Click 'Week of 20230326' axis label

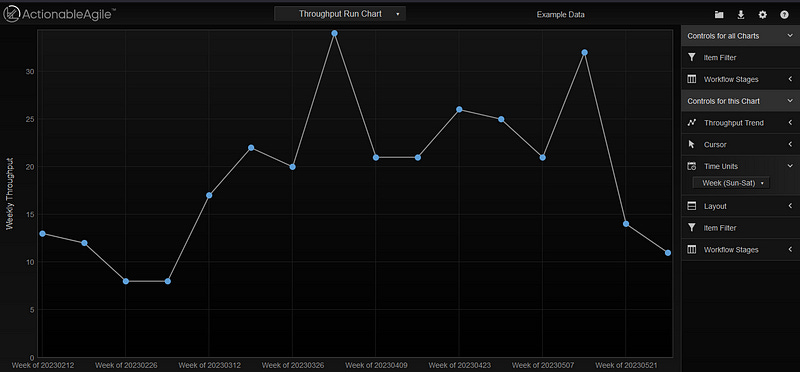[293, 365]
